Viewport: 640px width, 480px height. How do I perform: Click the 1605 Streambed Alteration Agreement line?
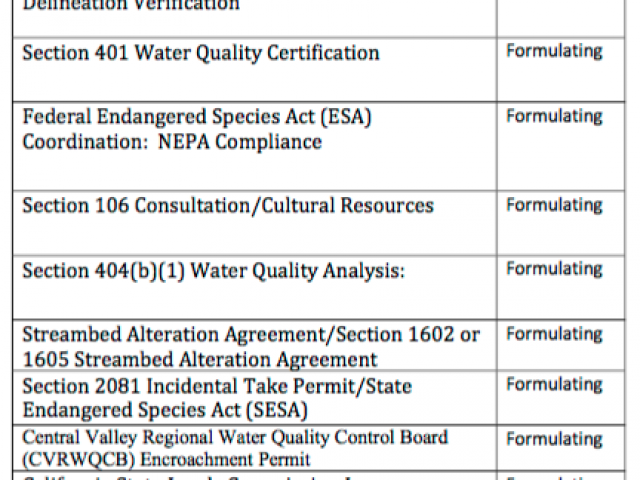200,360
